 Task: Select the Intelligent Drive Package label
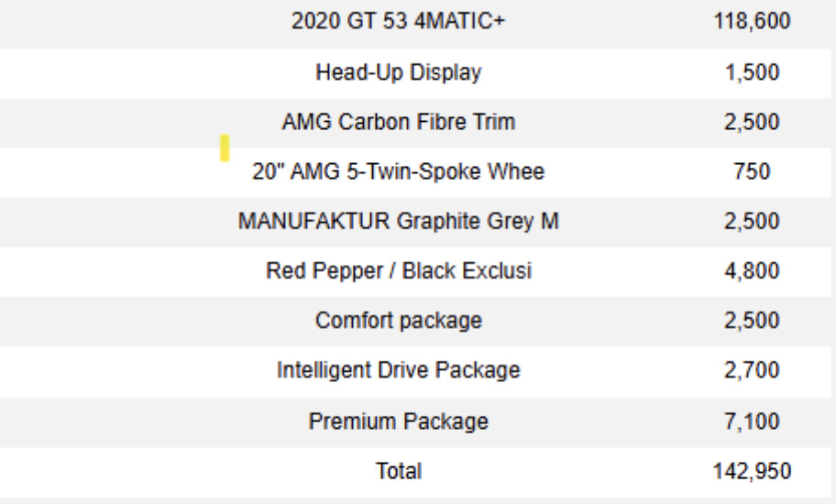click(398, 370)
